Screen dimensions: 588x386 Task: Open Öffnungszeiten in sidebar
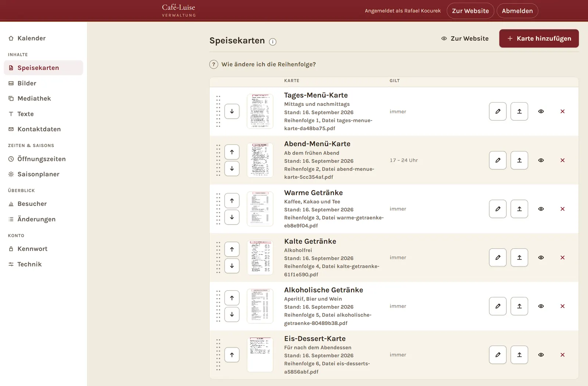click(43, 159)
